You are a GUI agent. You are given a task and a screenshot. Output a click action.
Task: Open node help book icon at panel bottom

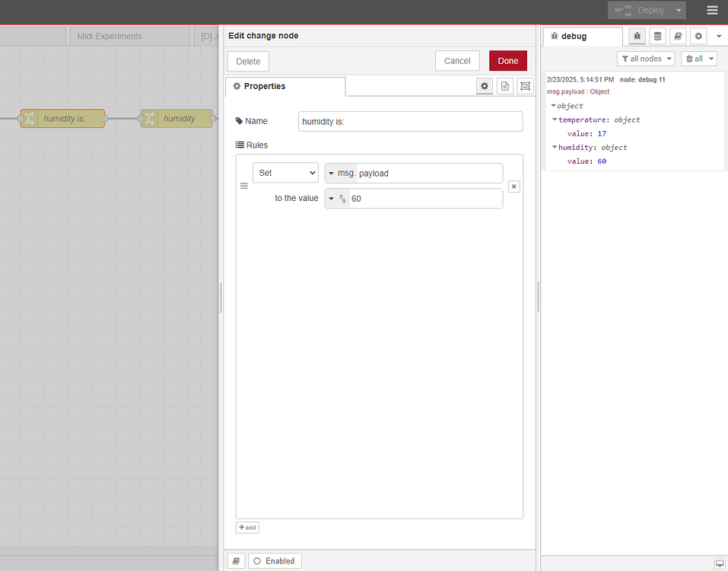236,561
